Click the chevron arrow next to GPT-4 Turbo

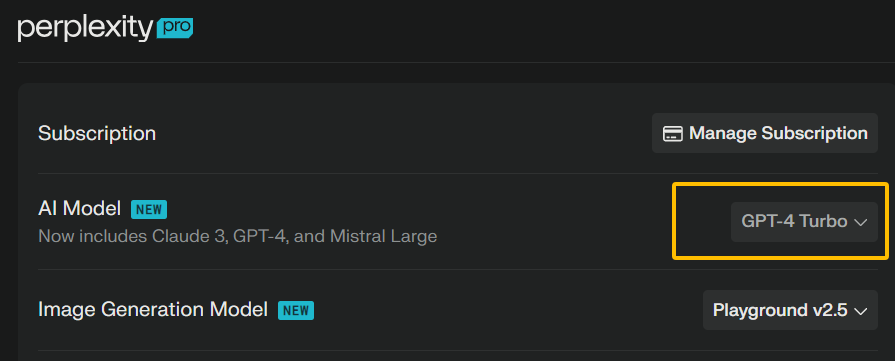pyautogui.click(x=861, y=222)
